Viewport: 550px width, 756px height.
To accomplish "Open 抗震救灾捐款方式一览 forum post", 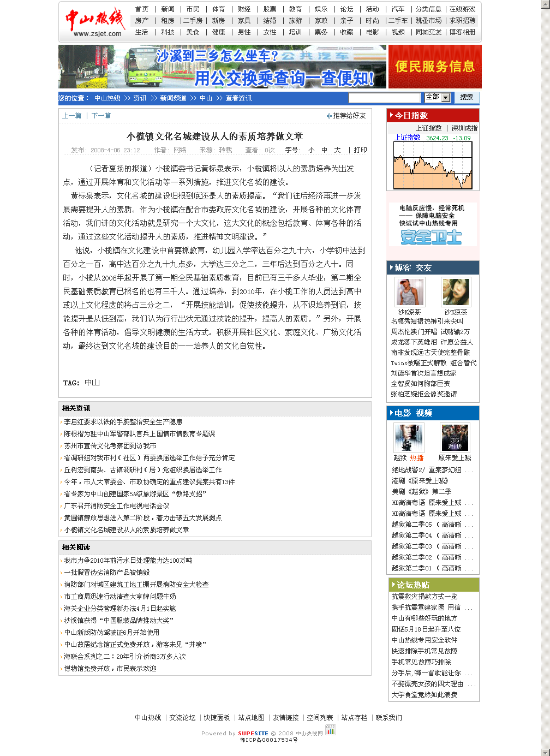I will [x=425, y=597].
